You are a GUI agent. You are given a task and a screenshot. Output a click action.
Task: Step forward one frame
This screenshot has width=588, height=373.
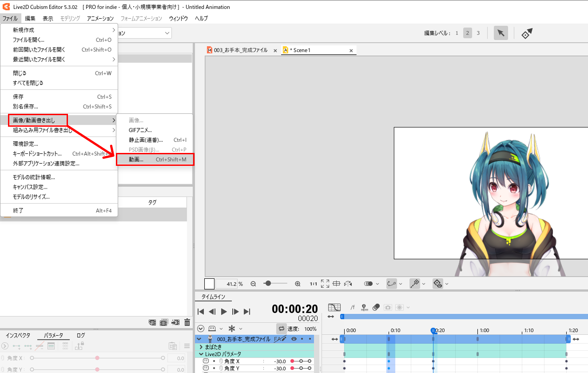point(235,312)
